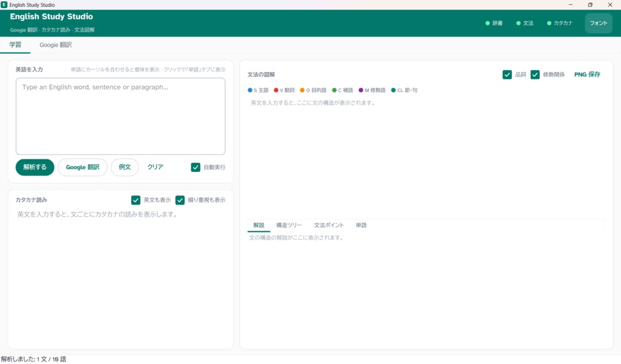Select the 解説 tab
Image resolution: width=621 pixels, height=364 pixels.
point(258,225)
